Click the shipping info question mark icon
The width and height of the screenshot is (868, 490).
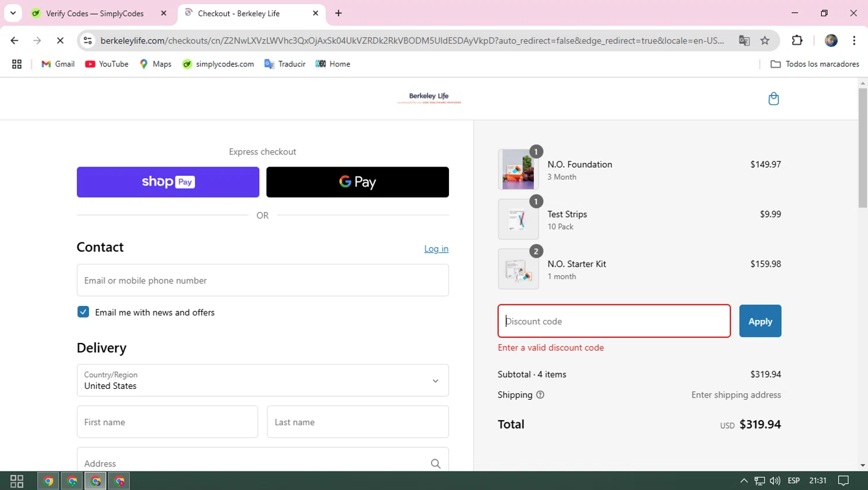pyautogui.click(x=540, y=395)
